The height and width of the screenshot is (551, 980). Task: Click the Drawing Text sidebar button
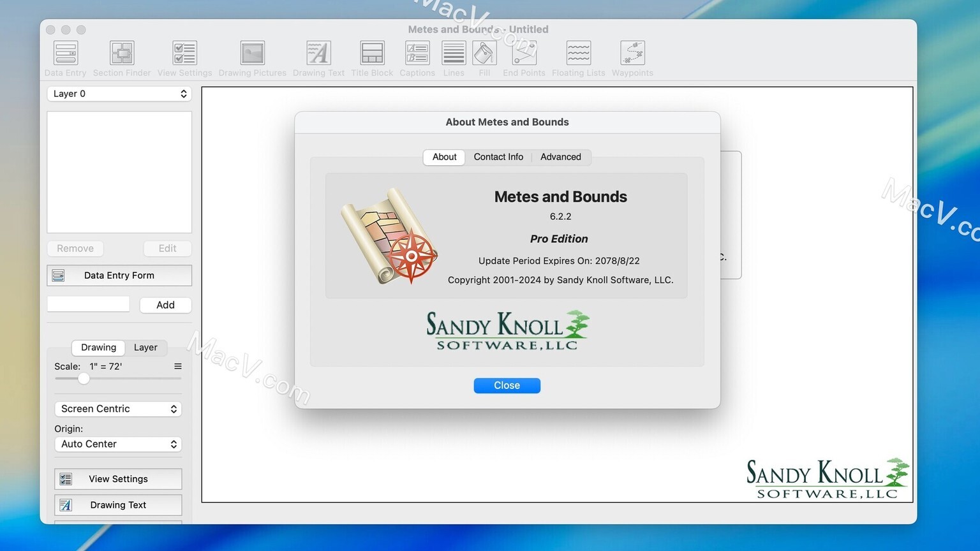point(118,505)
